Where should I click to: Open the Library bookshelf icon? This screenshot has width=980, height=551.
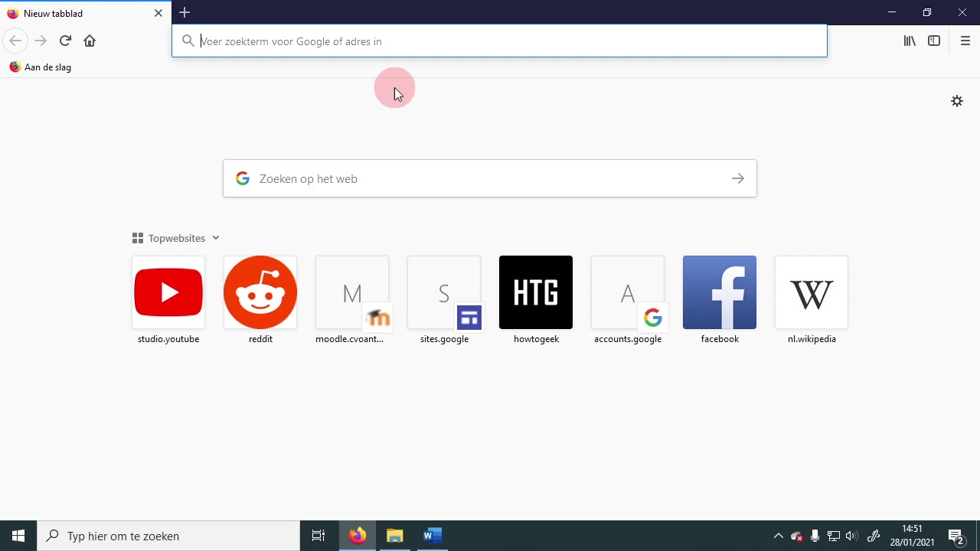[x=910, y=41]
